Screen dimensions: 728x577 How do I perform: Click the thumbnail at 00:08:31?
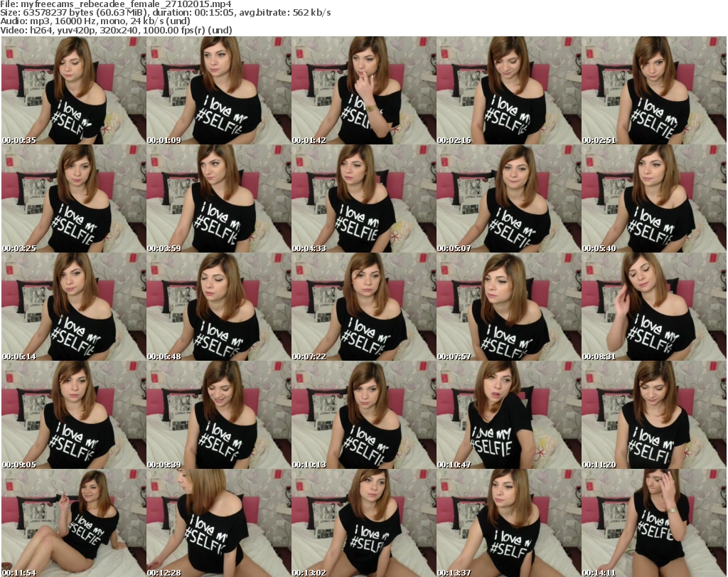[653, 307]
